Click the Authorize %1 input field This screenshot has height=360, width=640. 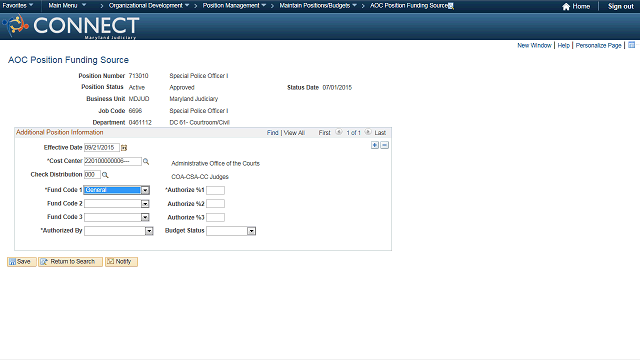(216, 190)
